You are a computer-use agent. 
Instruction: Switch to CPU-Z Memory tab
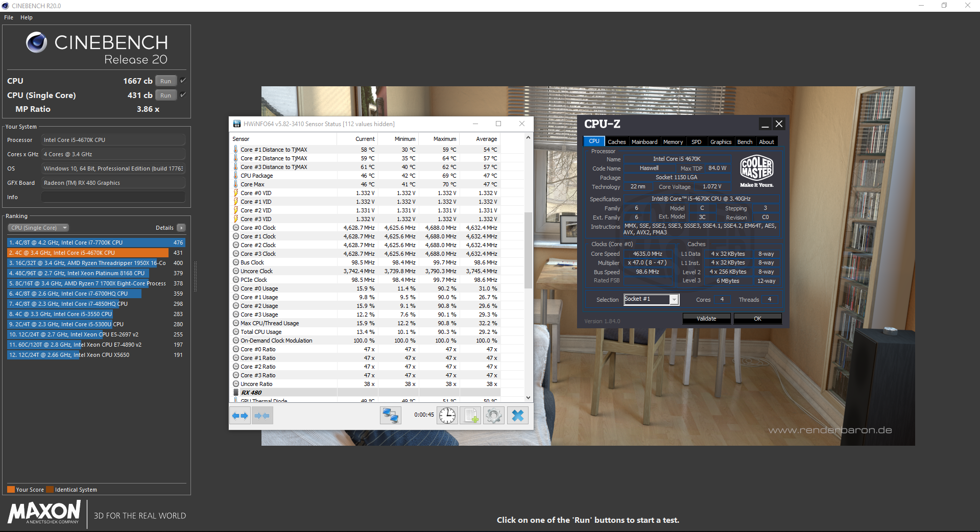673,142
